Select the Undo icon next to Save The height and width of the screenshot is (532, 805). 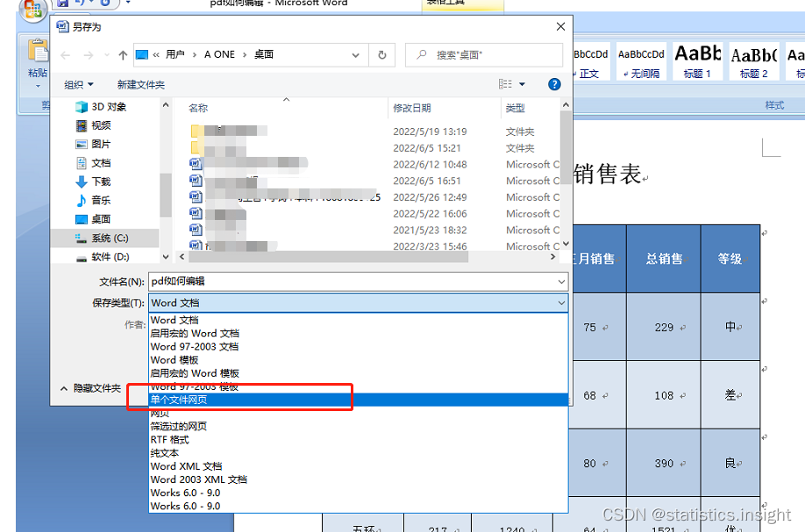[82, 4]
